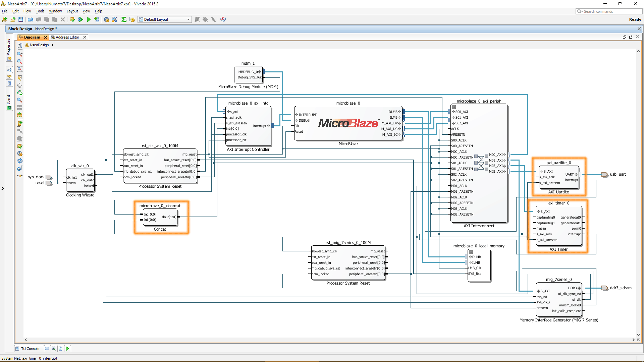Viewport: 644px width, 362px height.
Task: Click the Validate Design checkmark icon
Action: click(x=20, y=146)
